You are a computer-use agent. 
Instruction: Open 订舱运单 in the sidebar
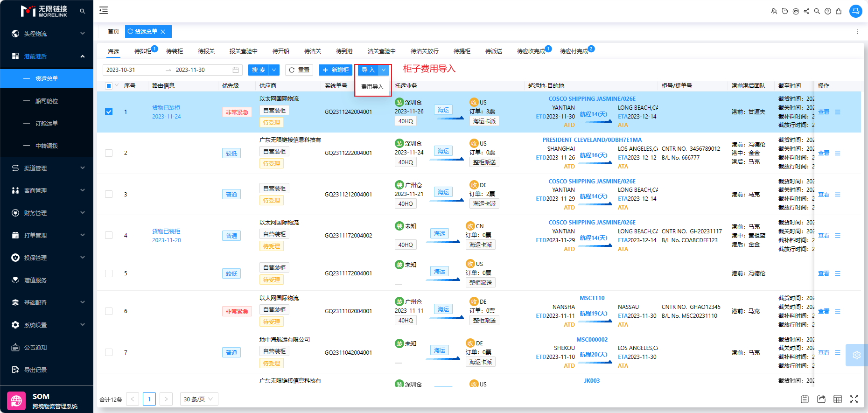(47, 123)
